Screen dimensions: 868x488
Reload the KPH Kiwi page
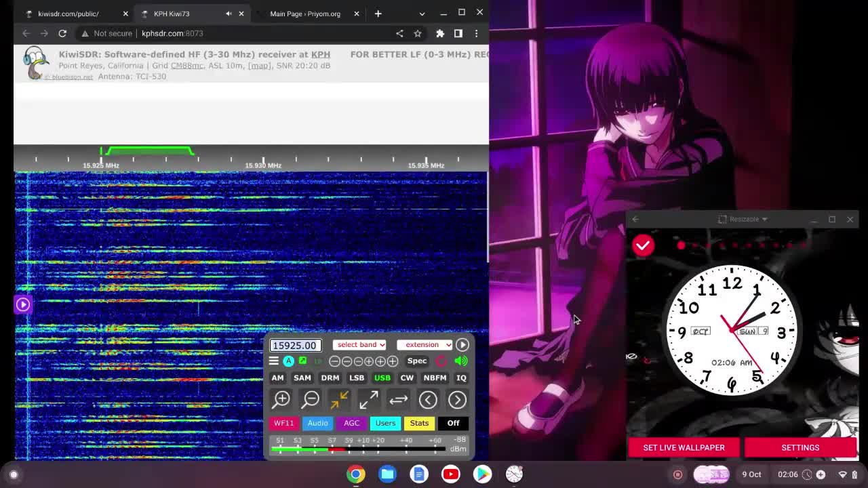(x=62, y=33)
